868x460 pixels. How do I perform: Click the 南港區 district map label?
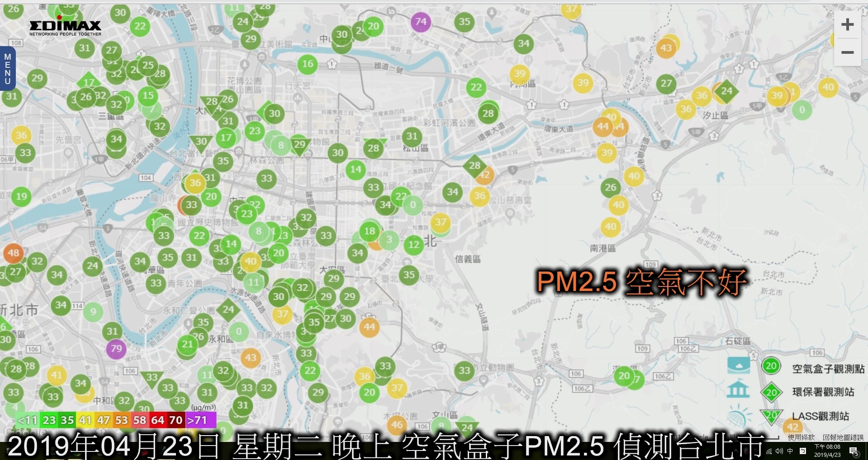tap(603, 248)
